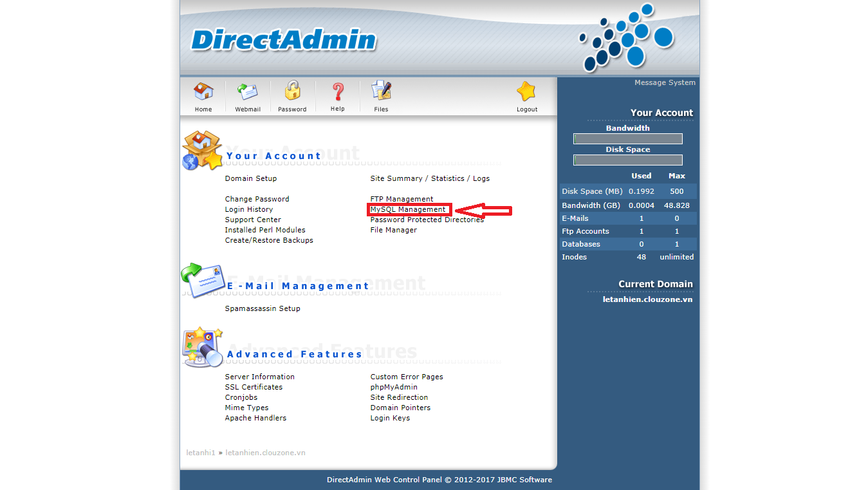View SSL Certificates settings
Image resolution: width=868 pixels, height=490 pixels.
pyautogui.click(x=255, y=386)
